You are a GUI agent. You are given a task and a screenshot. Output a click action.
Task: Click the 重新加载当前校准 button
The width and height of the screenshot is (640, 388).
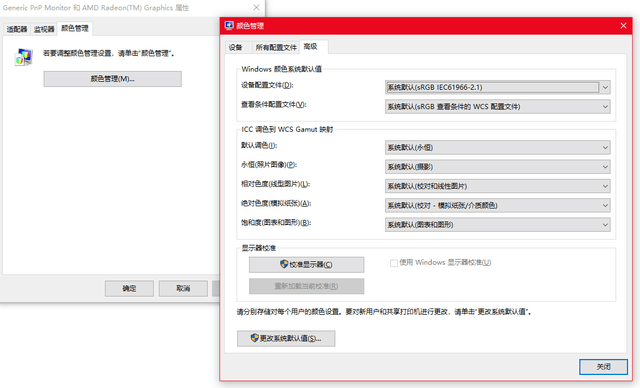[307, 286]
